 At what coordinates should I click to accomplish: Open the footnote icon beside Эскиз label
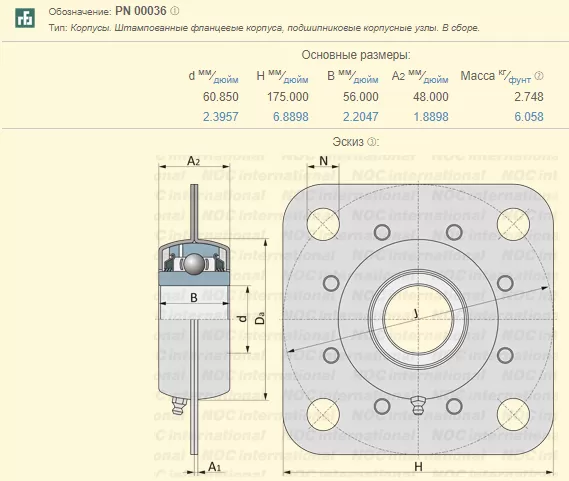(x=372, y=142)
